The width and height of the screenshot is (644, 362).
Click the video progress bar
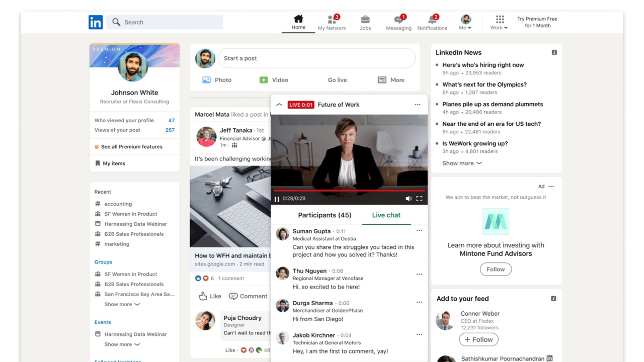point(349,191)
